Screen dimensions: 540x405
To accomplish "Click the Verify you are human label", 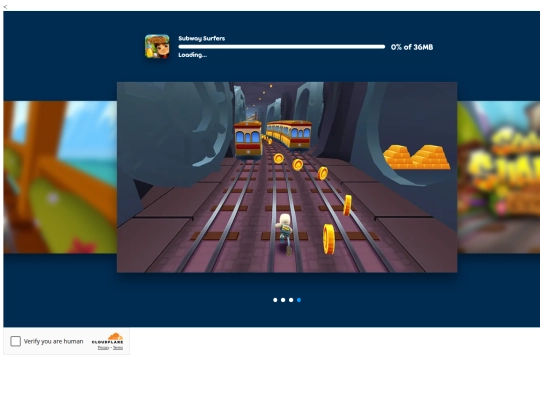I will 53,341.
